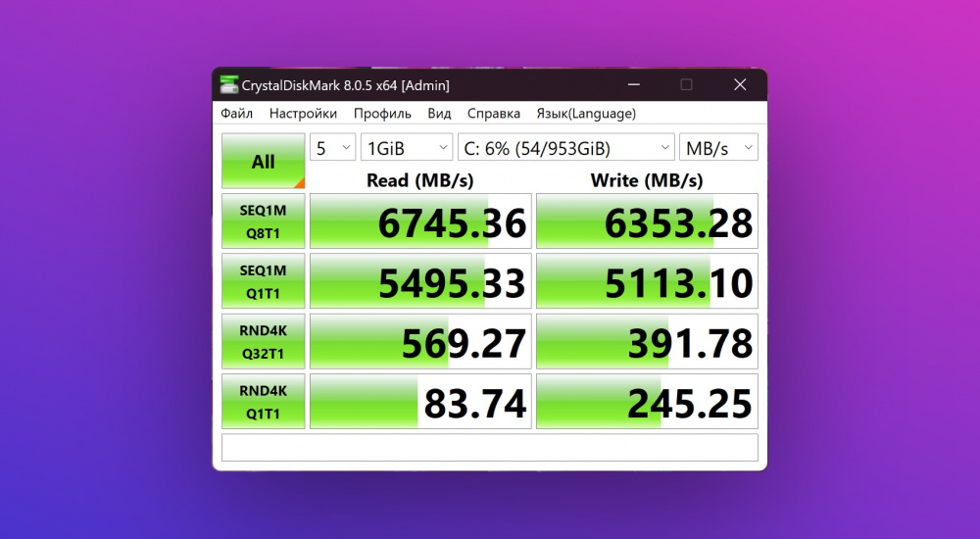
Task: Click the SEQ1M Q1T1 write value 5113.10
Action: pos(647,280)
